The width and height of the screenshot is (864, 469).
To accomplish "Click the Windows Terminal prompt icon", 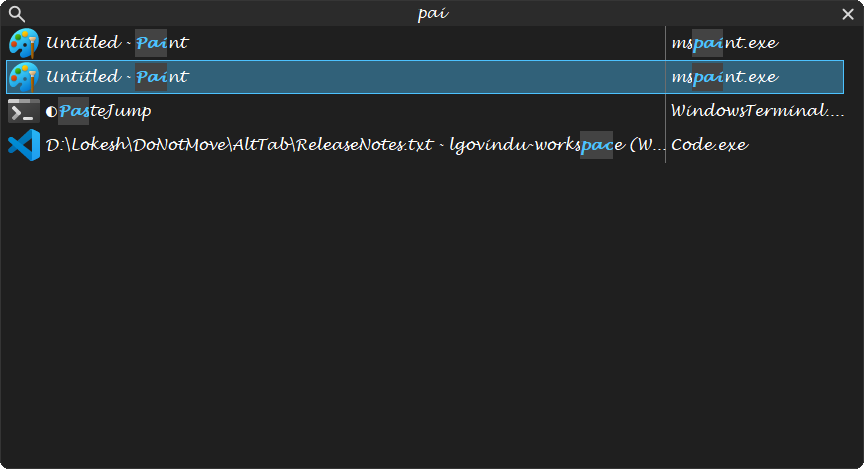I will [x=24, y=111].
